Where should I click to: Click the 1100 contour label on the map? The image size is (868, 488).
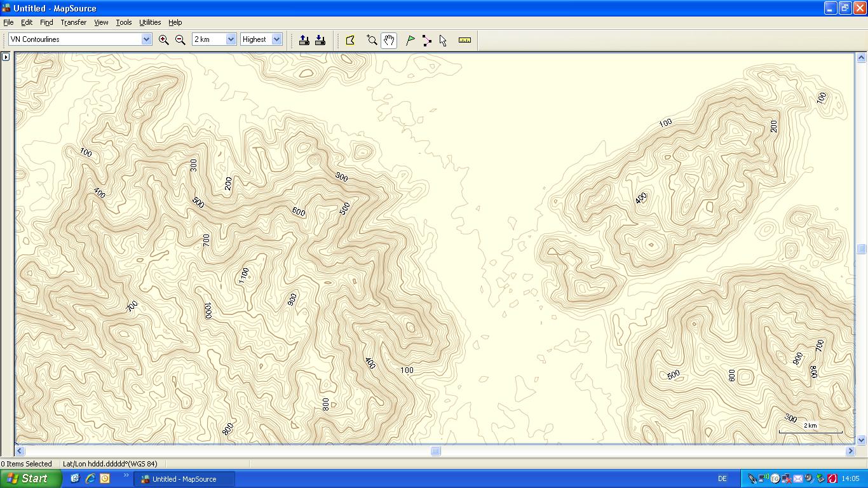pyautogui.click(x=244, y=276)
